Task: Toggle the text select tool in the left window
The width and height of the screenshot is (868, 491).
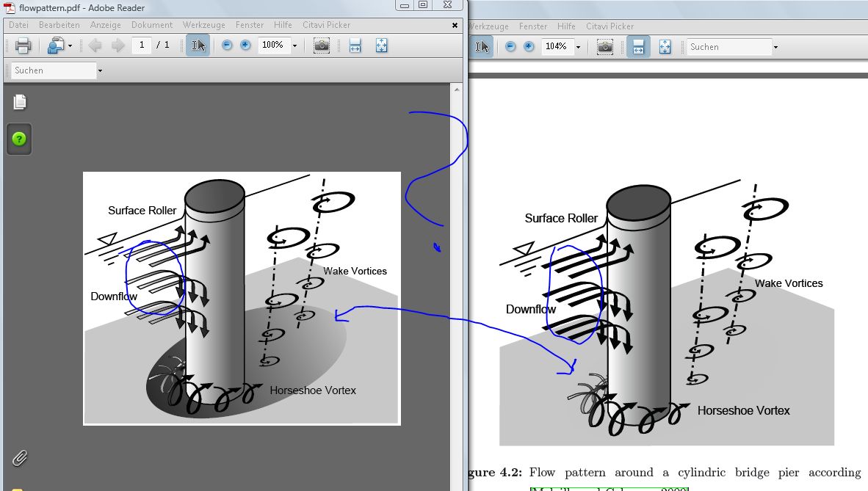Action: [198, 46]
